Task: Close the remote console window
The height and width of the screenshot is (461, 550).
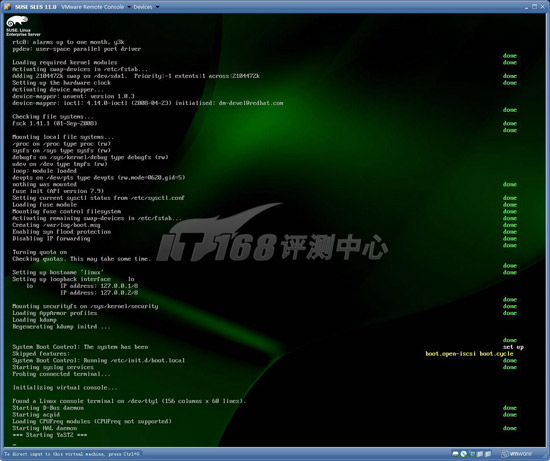Action: click(543, 6)
